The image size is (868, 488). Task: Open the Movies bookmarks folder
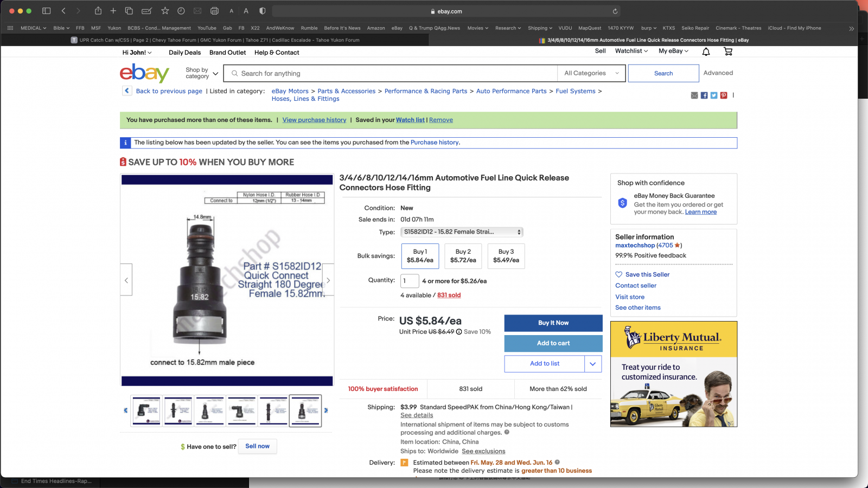478,28
